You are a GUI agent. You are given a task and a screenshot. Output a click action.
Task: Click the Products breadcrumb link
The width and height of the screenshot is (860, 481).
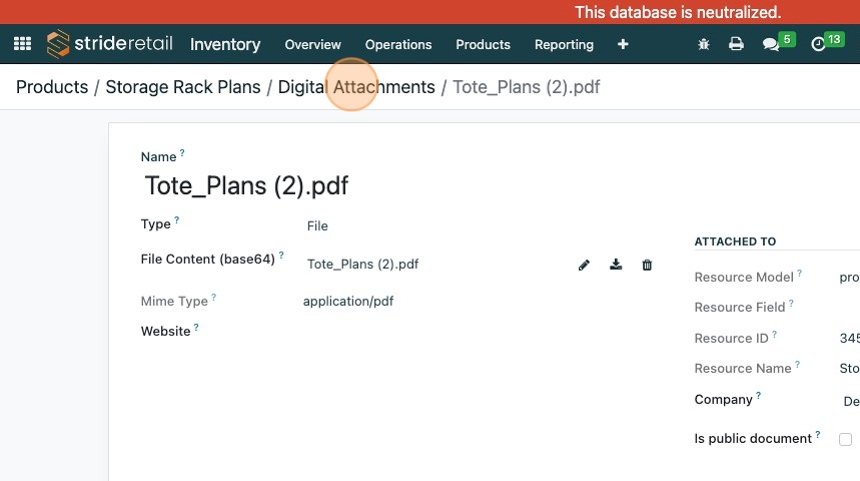click(52, 87)
